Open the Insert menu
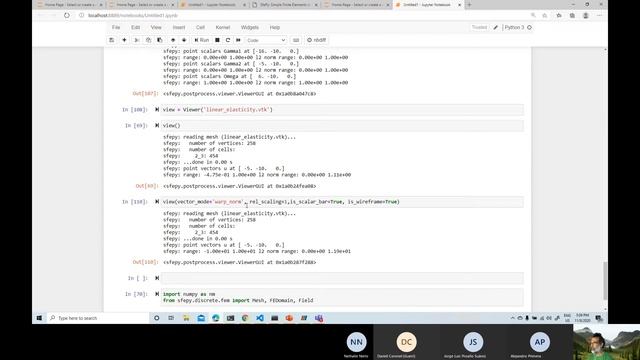Image resolution: width=640 pixels, height=360 pixels. pyautogui.click(x=179, y=27)
